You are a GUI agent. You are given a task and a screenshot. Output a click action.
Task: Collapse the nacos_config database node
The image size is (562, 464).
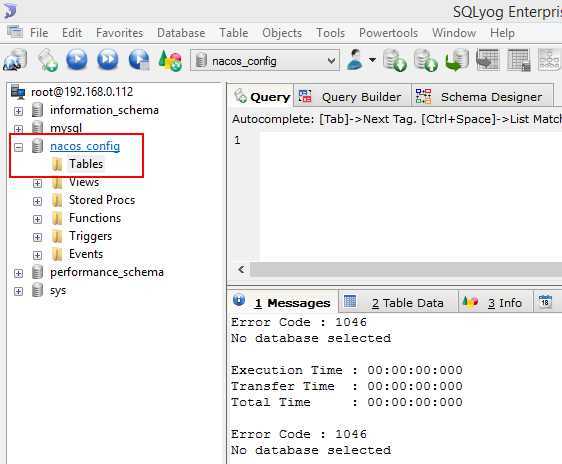coord(18,147)
